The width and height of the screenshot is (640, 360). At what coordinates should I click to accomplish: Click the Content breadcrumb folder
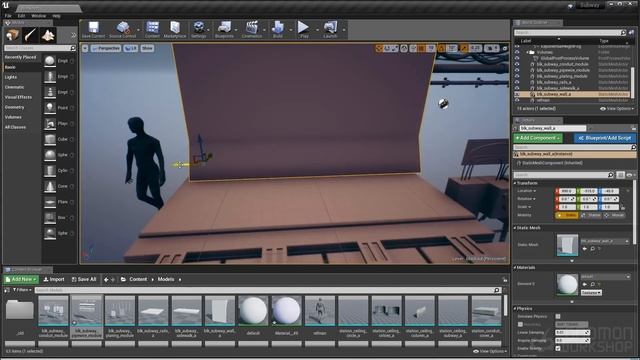point(138,279)
